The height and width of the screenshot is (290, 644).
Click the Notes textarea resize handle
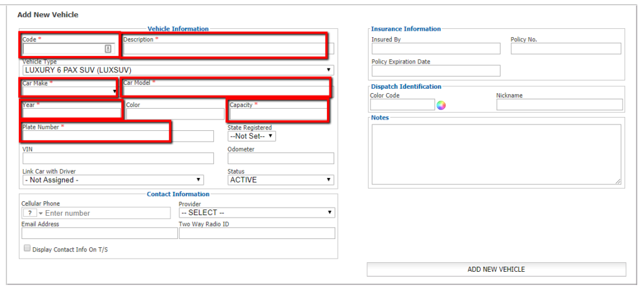(618, 181)
